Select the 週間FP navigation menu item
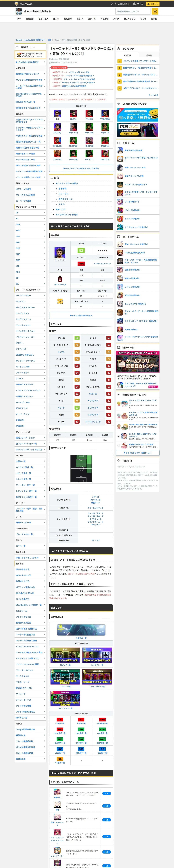Viewport: 174px width, 868px height. (x=80, y=19)
